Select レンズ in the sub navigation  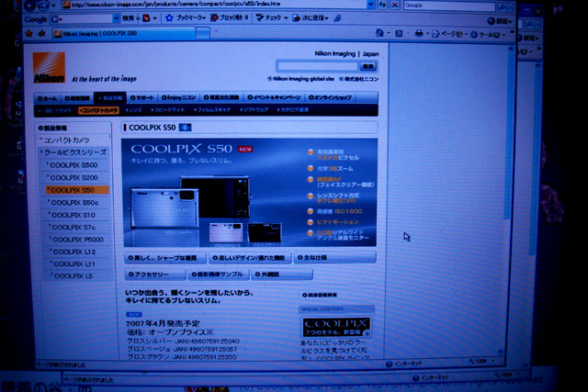(x=134, y=110)
